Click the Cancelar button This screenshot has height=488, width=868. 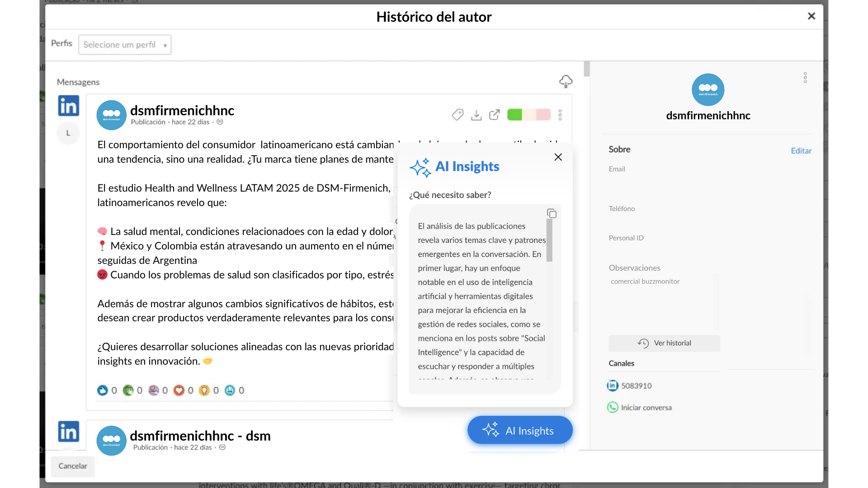tap(72, 466)
